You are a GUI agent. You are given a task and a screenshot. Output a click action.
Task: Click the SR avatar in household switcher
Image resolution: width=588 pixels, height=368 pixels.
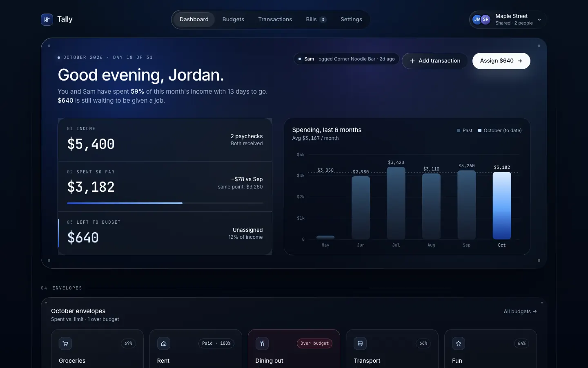click(x=486, y=20)
